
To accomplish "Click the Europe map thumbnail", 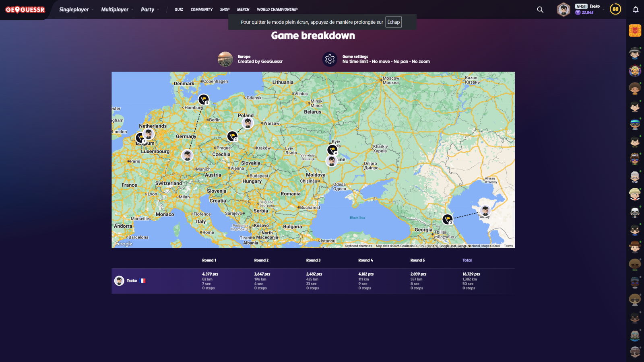I will [x=225, y=59].
